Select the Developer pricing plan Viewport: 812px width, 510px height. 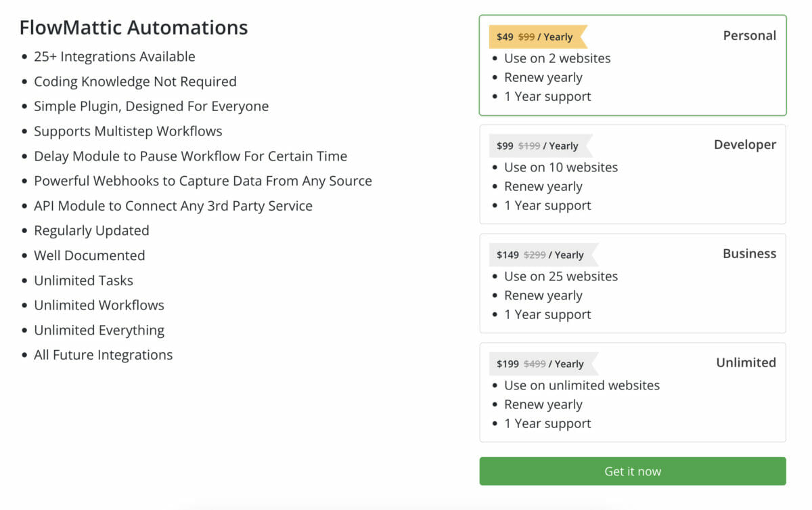(x=744, y=145)
